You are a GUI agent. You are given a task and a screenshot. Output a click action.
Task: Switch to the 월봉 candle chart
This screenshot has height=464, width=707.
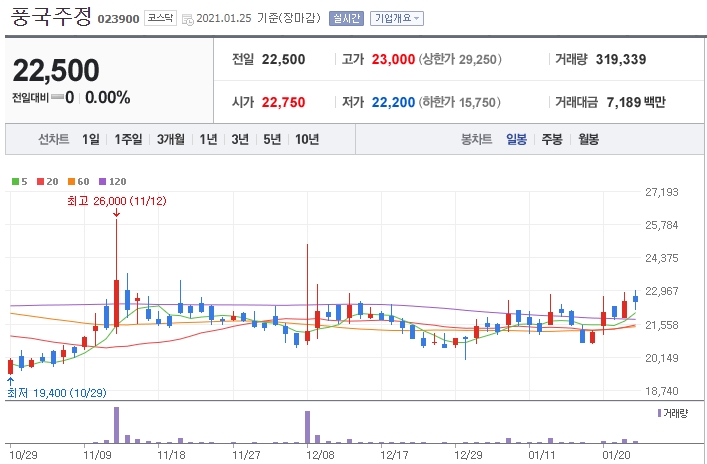coord(588,139)
